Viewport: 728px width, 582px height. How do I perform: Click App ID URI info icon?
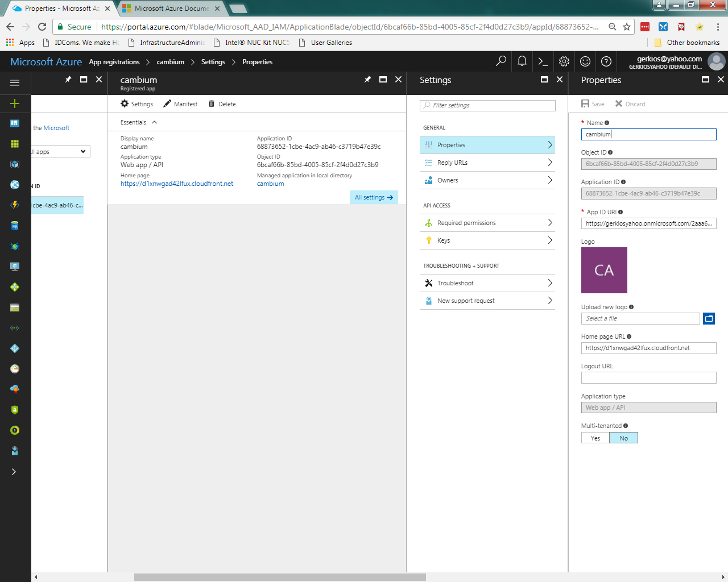pyautogui.click(x=621, y=212)
